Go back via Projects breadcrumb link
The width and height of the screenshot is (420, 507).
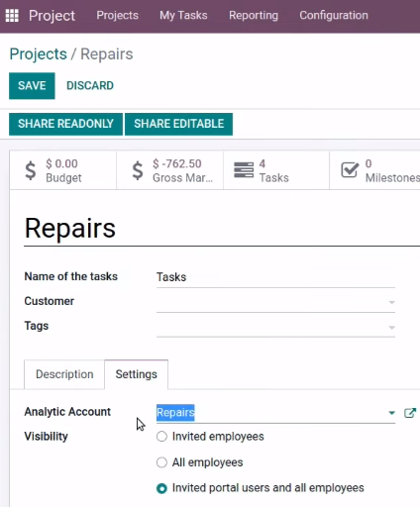point(38,54)
